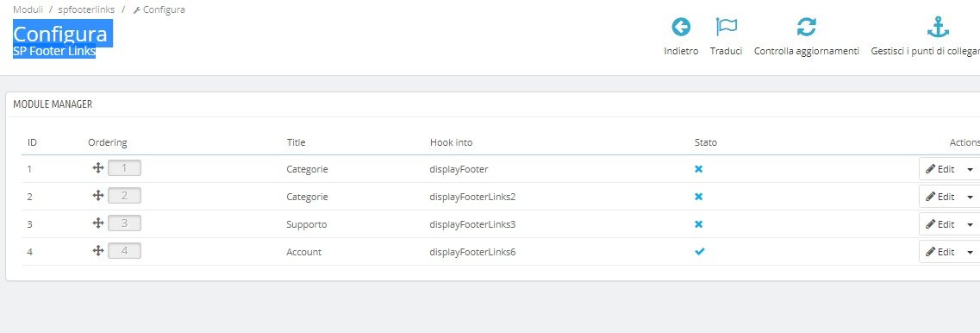
Task: Go to Moduli breadcrumb link
Action: click(28, 9)
